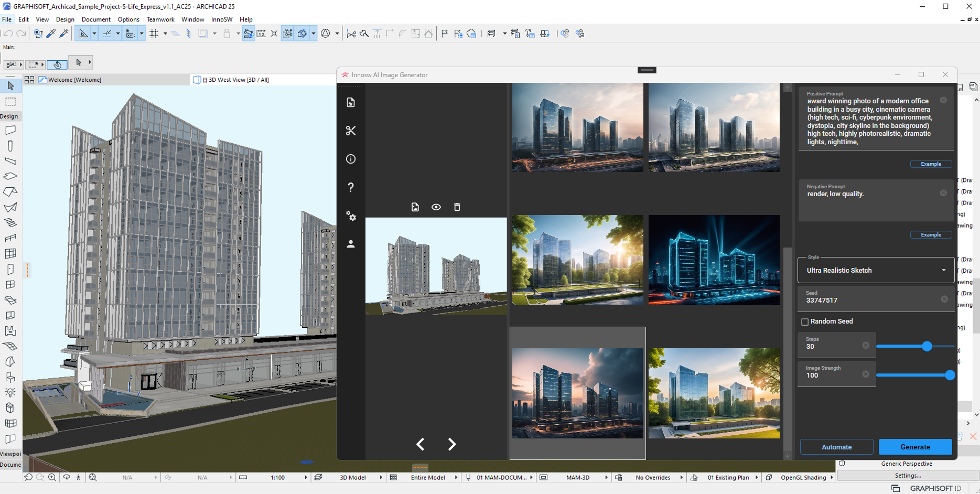Image resolution: width=980 pixels, height=494 pixels.
Task: Select the Arrow tool in the toolbox
Action: pyautogui.click(x=10, y=85)
